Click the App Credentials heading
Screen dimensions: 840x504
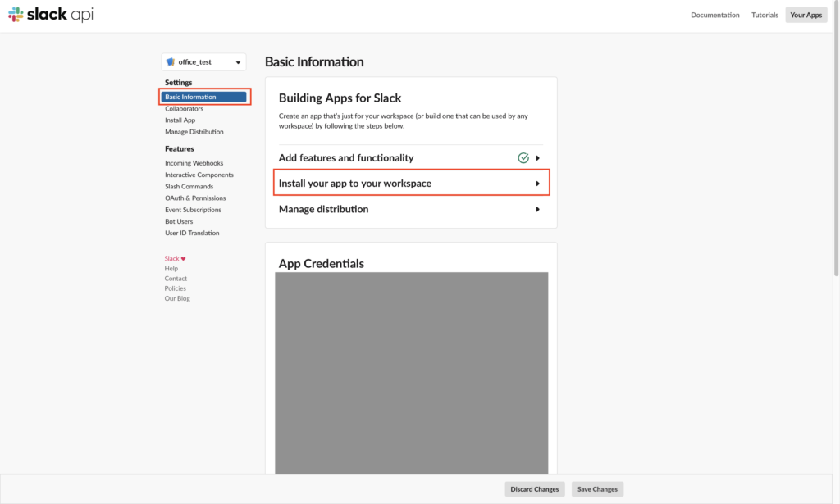tap(322, 263)
